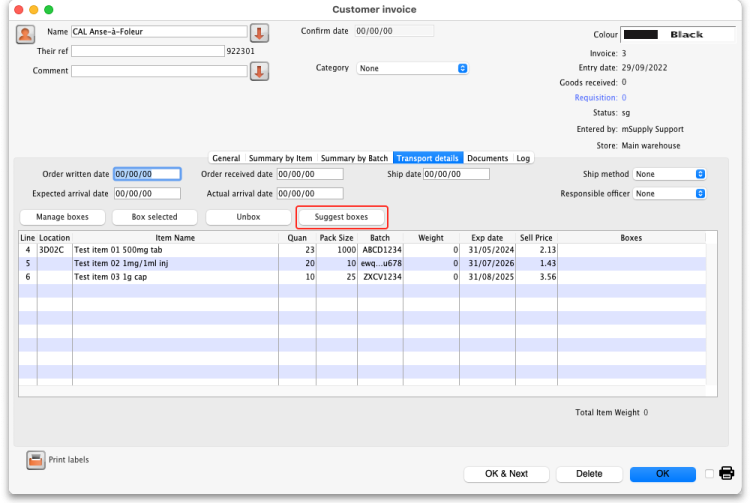Open the Summary by Batch tab

point(354,158)
